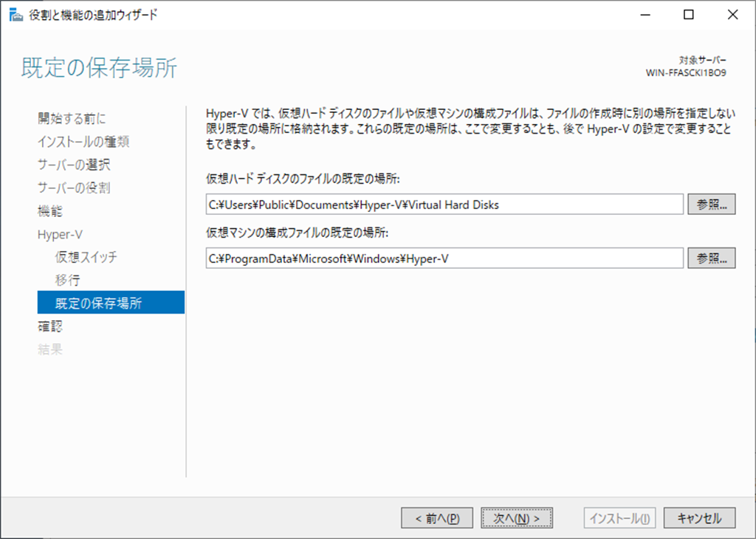The image size is (756, 539).
Task: Open the 確認 step in the sidebar
Action: (x=50, y=326)
